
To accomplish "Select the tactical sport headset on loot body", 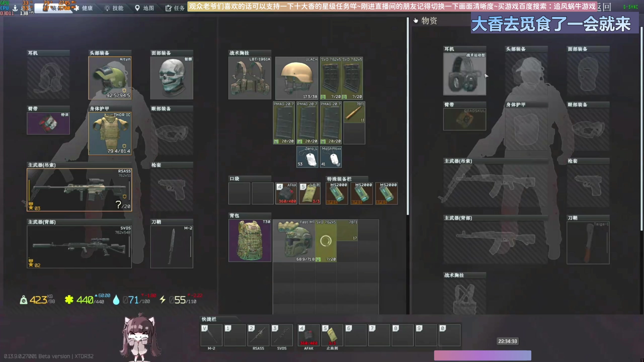I will (x=465, y=74).
